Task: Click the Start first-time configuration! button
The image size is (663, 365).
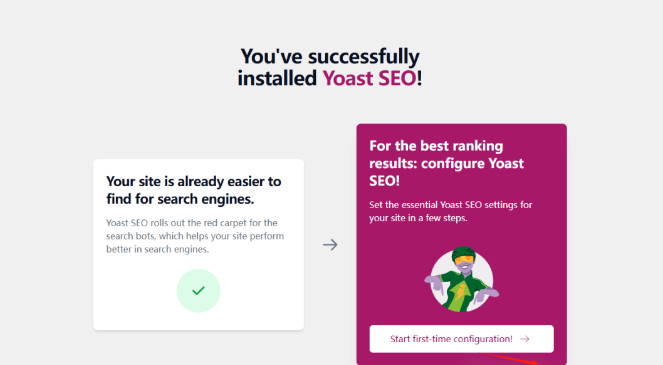Action: pos(461,339)
